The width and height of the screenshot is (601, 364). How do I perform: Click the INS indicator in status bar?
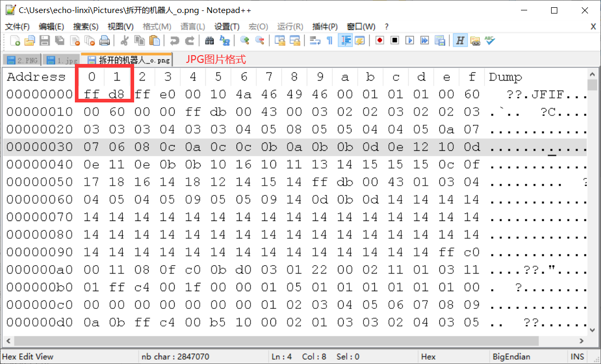[578, 357]
